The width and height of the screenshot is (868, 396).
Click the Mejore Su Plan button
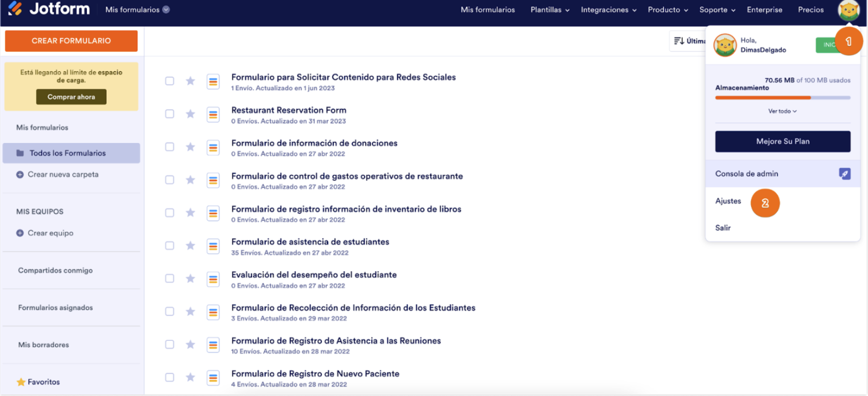tap(783, 141)
